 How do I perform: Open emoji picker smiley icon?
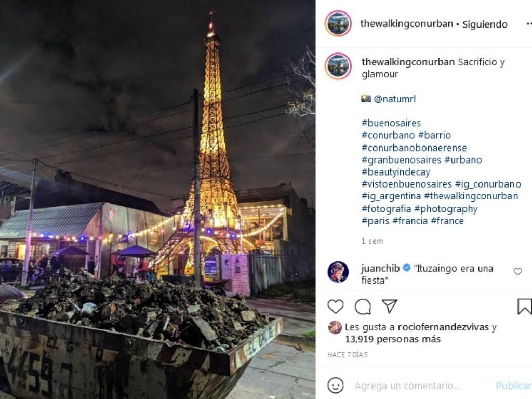tap(336, 386)
